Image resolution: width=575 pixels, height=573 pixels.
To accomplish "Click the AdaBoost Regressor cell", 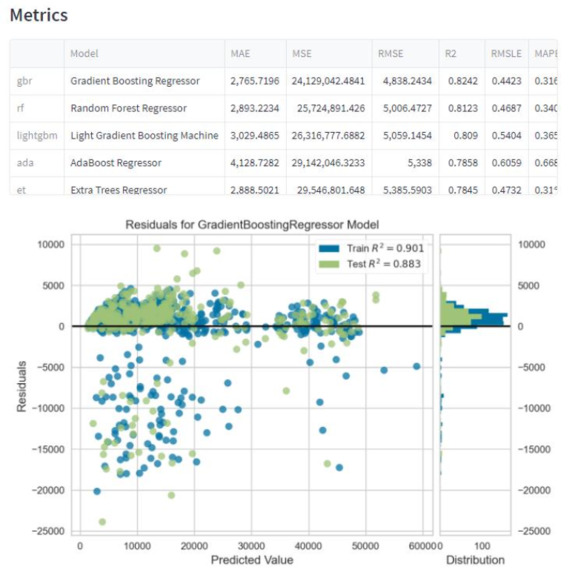I will pyautogui.click(x=144, y=163).
